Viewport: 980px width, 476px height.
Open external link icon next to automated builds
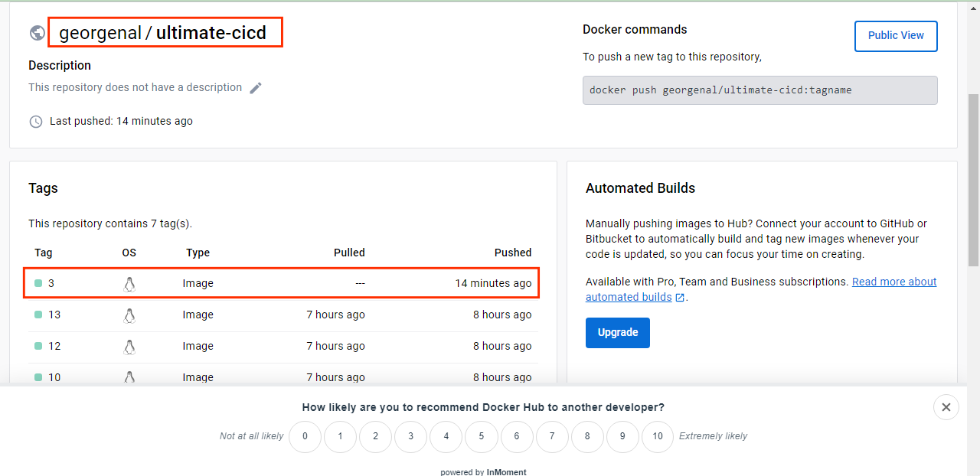point(679,297)
